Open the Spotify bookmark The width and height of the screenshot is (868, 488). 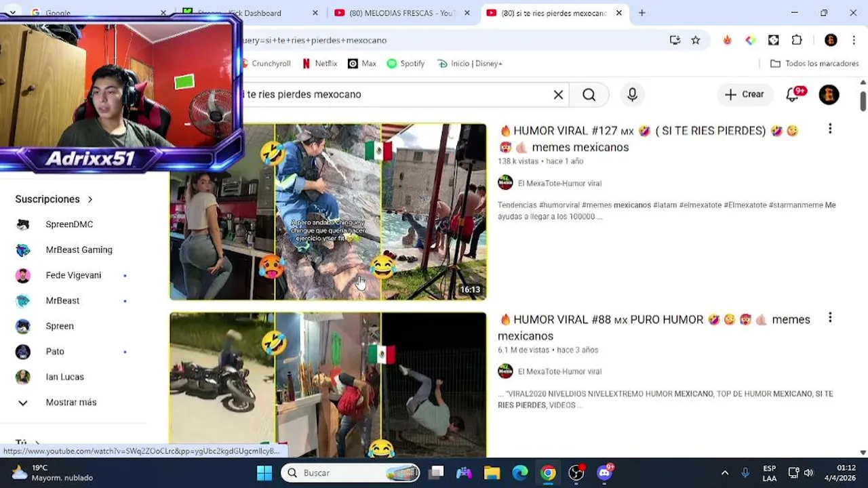pos(406,63)
